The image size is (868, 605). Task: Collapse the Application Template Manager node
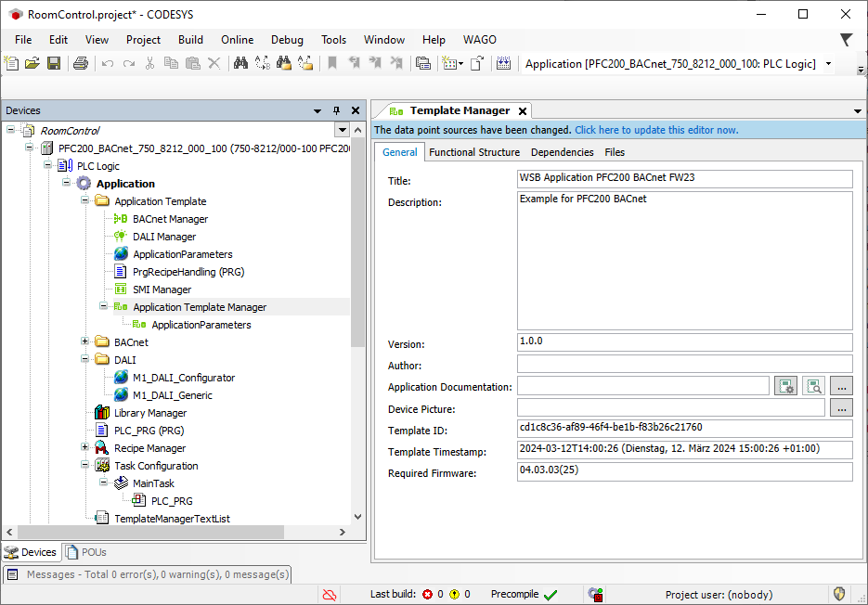(104, 305)
